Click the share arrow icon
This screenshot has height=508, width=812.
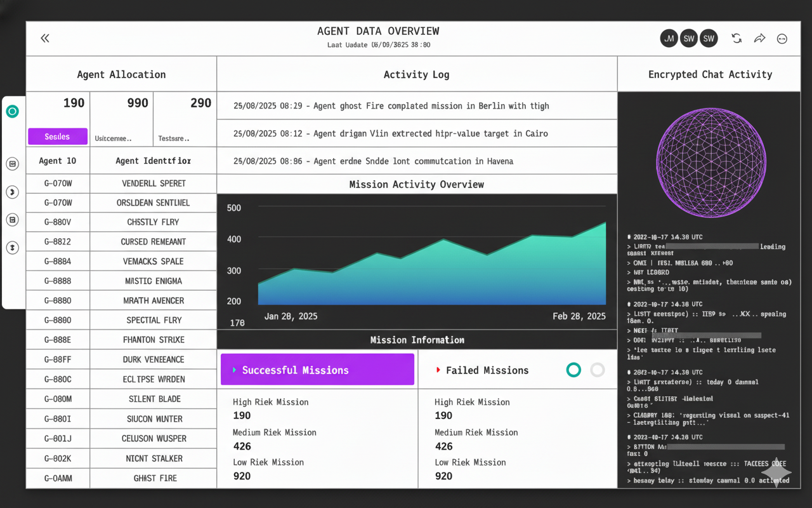tap(759, 39)
